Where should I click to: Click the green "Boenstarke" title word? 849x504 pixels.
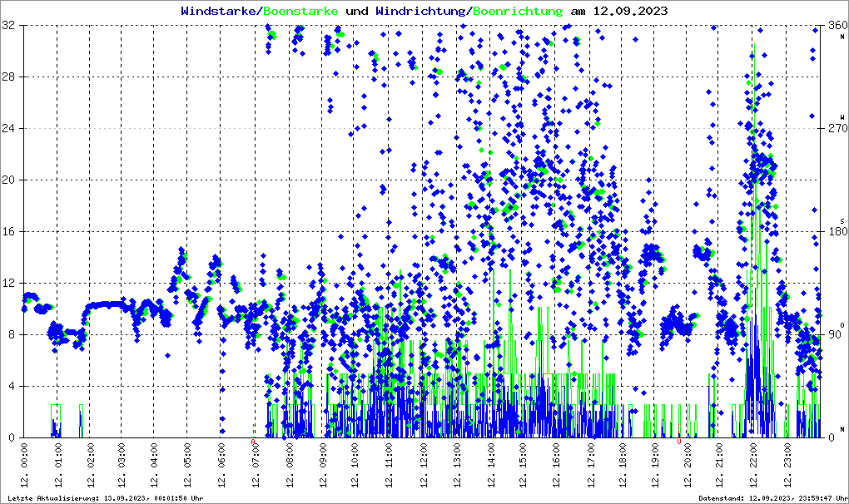300,12
